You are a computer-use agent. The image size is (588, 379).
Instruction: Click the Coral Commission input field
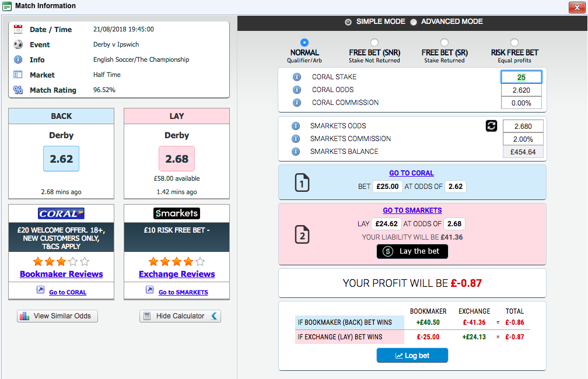[521, 103]
